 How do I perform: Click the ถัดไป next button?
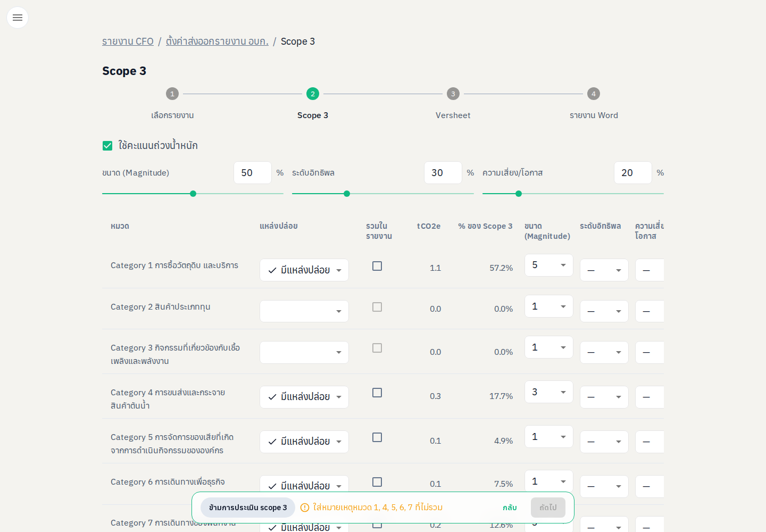coord(548,508)
